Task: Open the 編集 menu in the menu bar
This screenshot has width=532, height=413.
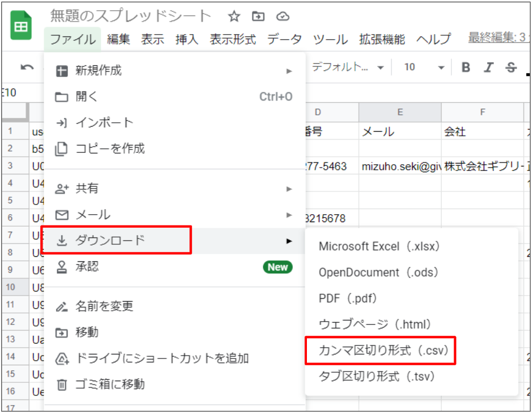Action: tap(118, 39)
